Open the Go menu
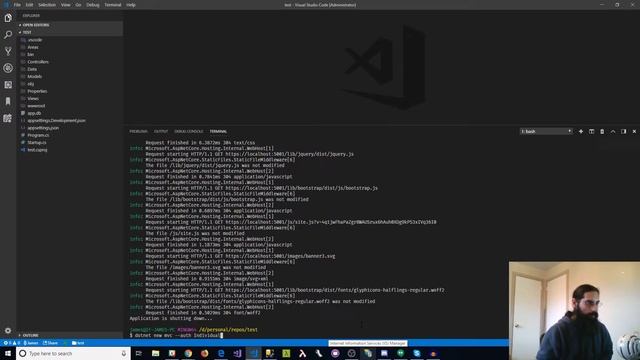The image size is (640, 360). [x=78, y=5]
